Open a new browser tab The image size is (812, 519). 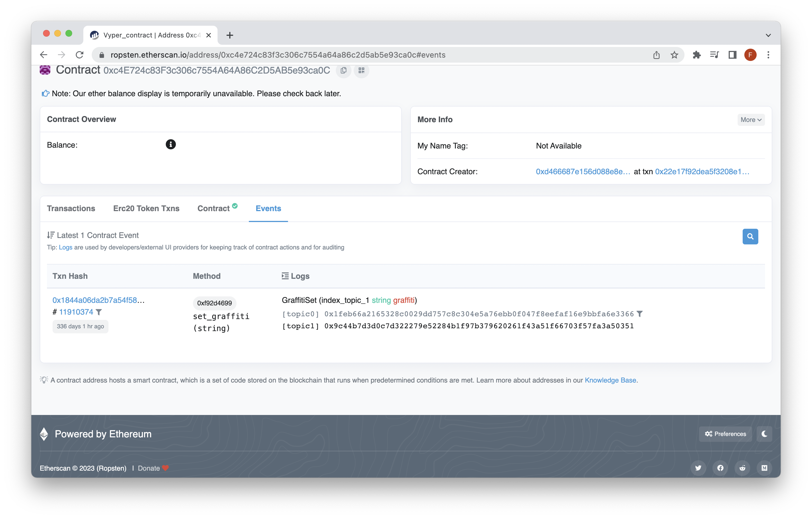pos(230,35)
